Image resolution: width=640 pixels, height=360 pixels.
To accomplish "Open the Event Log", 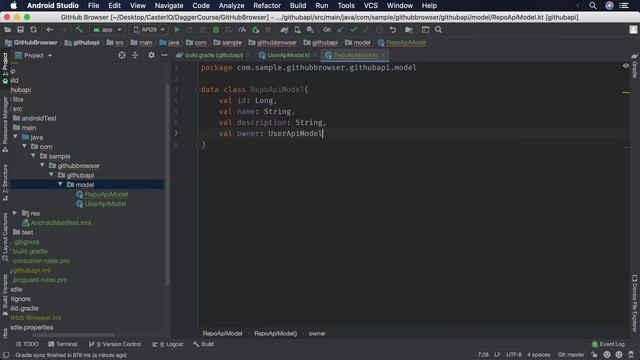I will 608,344.
